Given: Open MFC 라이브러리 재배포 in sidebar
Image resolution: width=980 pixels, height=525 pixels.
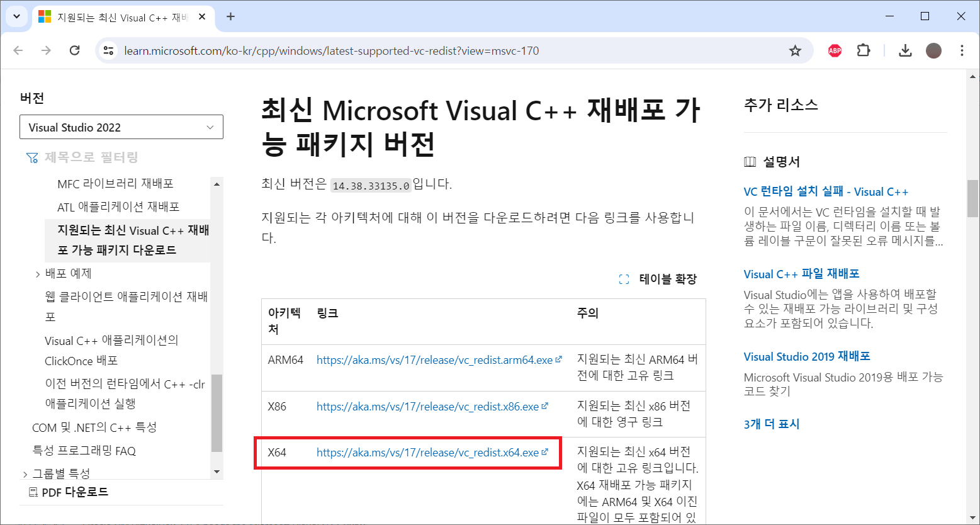Looking at the screenshot, I should 115,184.
